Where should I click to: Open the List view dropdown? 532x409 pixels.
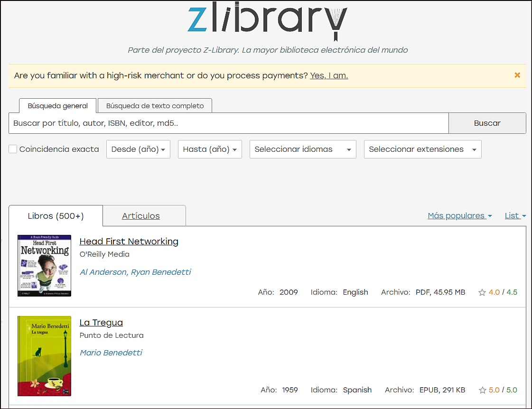click(x=515, y=216)
